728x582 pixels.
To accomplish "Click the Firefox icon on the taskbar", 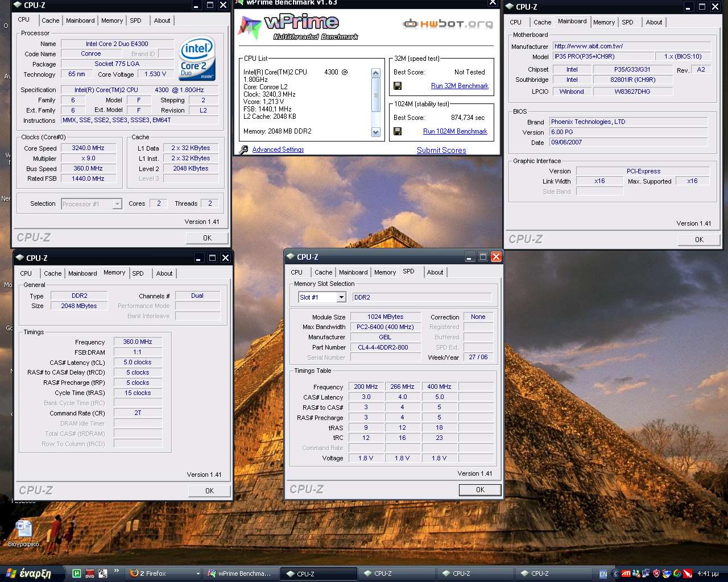I will (x=134, y=573).
